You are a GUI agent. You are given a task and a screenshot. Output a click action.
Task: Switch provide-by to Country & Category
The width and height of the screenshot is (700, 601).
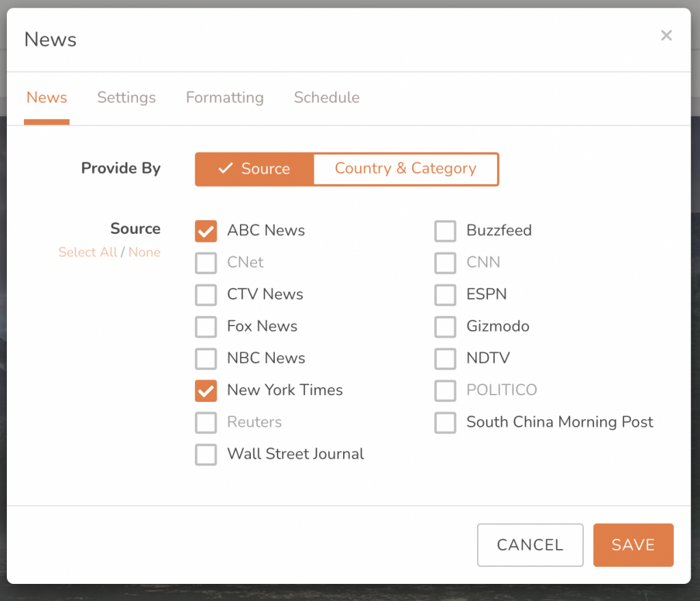click(406, 169)
